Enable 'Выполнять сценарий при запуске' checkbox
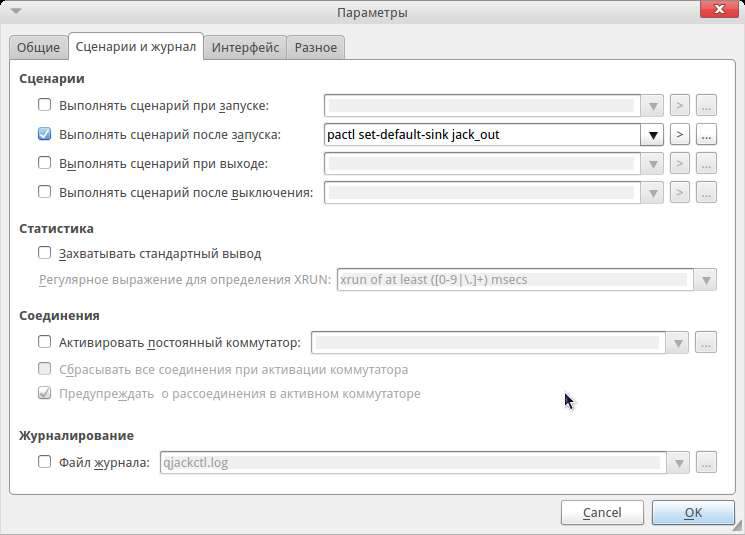 (44, 105)
